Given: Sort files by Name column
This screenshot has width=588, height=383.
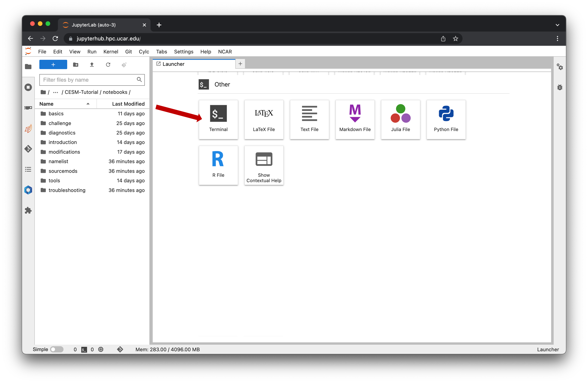Looking at the screenshot, I should [x=65, y=104].
